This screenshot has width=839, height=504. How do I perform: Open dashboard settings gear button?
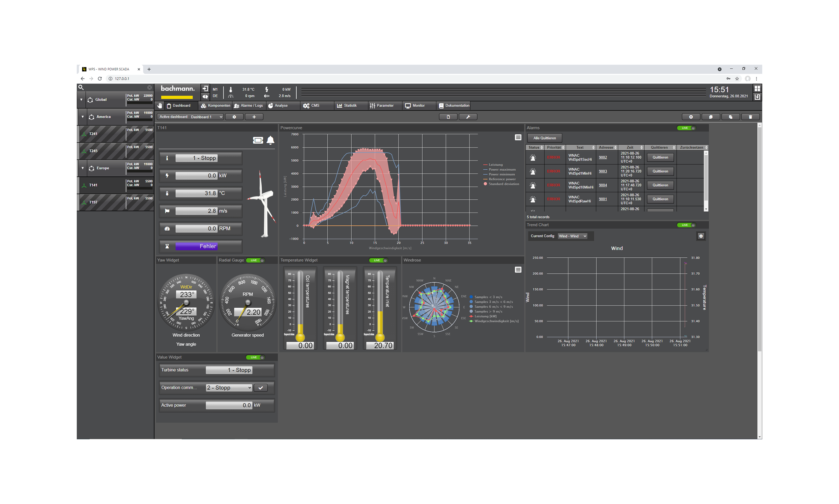tap(234, 117)
